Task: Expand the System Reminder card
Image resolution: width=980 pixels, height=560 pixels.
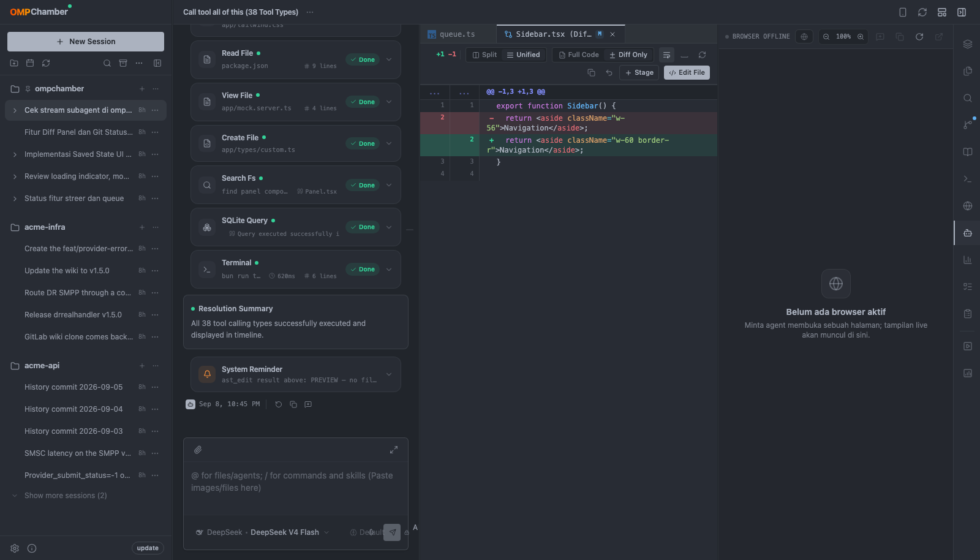Action: (x=389, y=374)
